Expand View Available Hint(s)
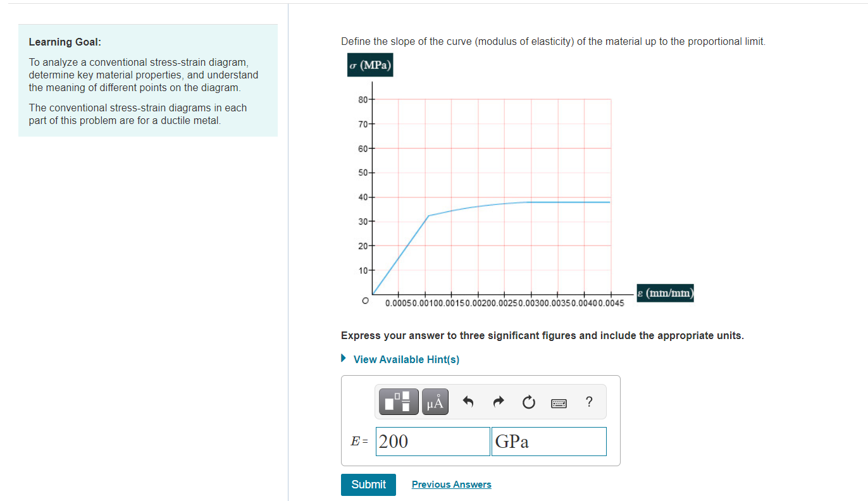The image size is (868, 501). click(x=406, y=359)
